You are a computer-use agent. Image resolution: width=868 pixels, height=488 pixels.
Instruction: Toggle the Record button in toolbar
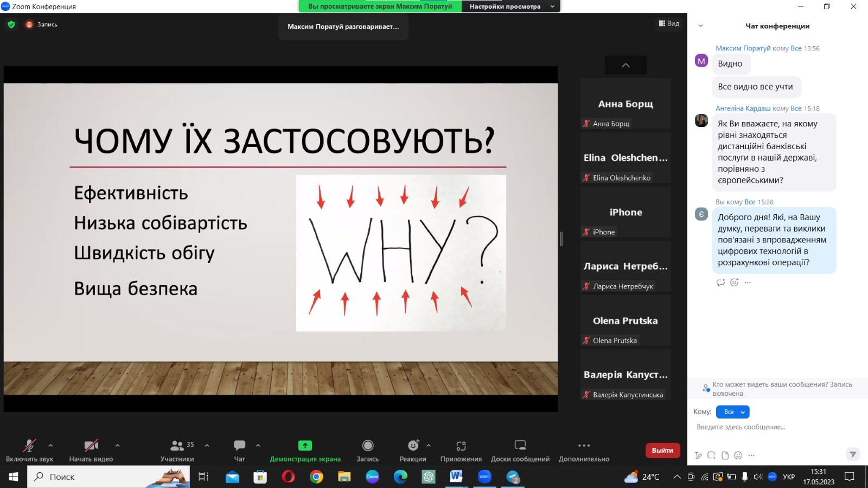[x=367, y=446]
